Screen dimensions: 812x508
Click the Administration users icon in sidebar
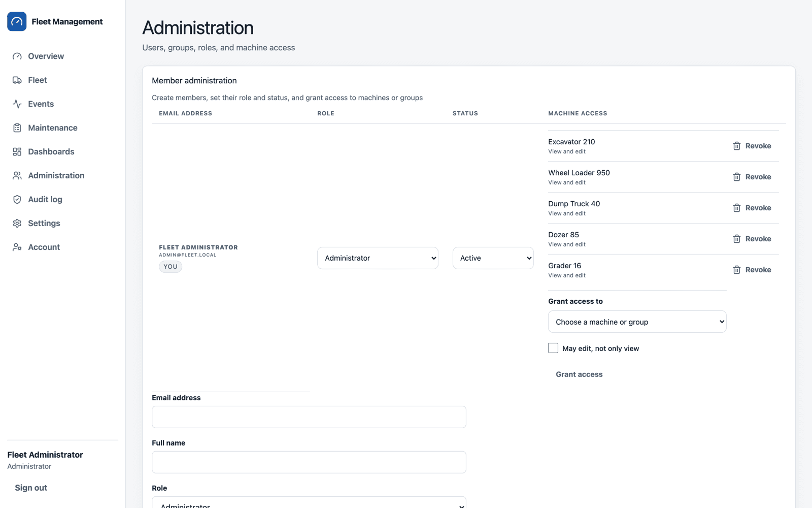[x=17, y=176]
